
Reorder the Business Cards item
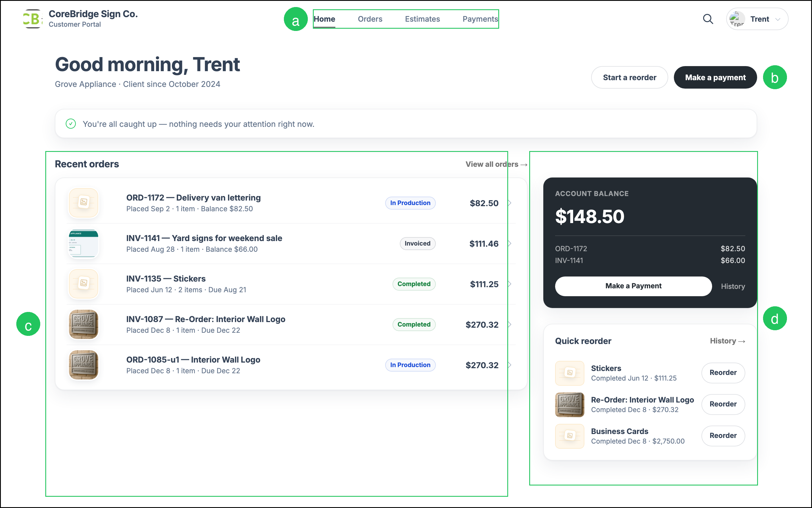[x=723, y=436]
